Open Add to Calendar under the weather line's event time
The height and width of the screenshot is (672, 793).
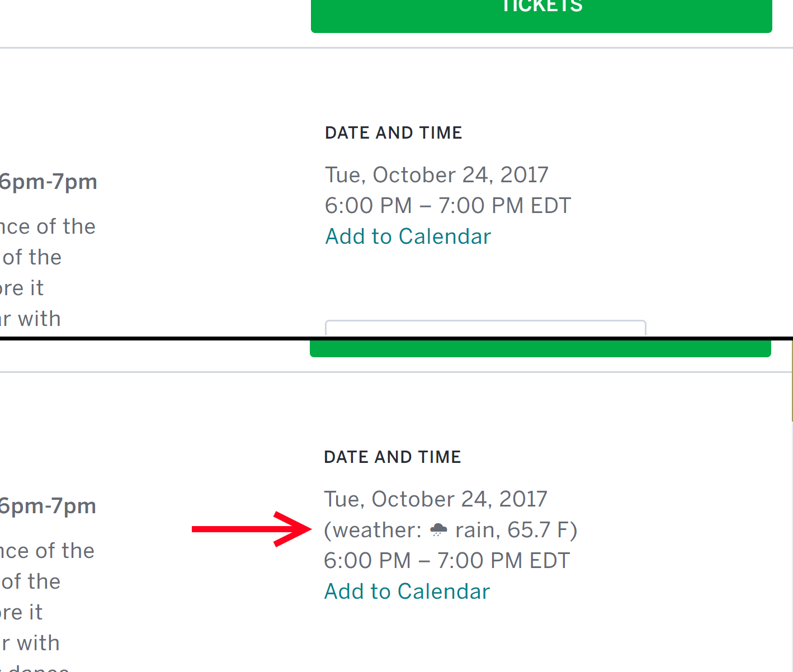coord(407,591)
